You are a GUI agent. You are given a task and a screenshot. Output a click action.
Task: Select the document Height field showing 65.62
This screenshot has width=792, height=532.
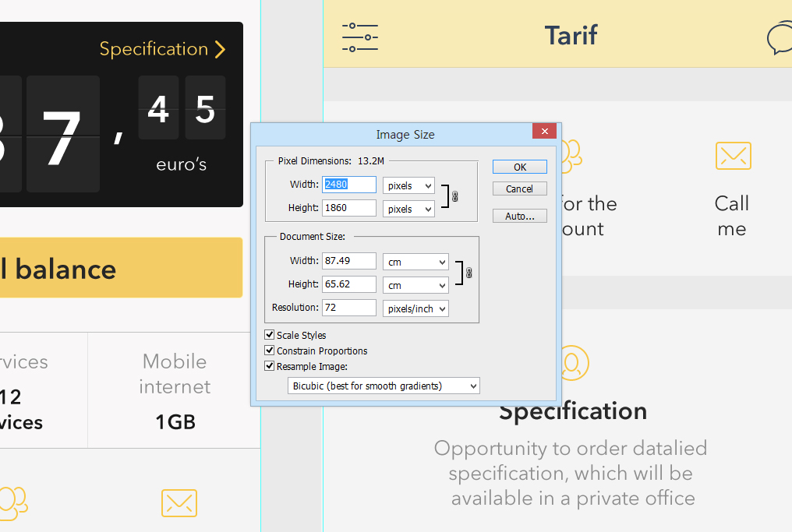coord(349,284)
